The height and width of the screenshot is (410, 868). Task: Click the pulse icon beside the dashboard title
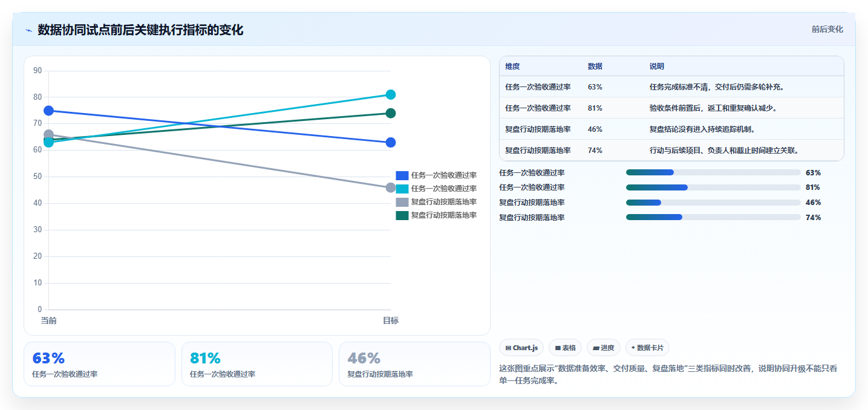pos(28,30)
